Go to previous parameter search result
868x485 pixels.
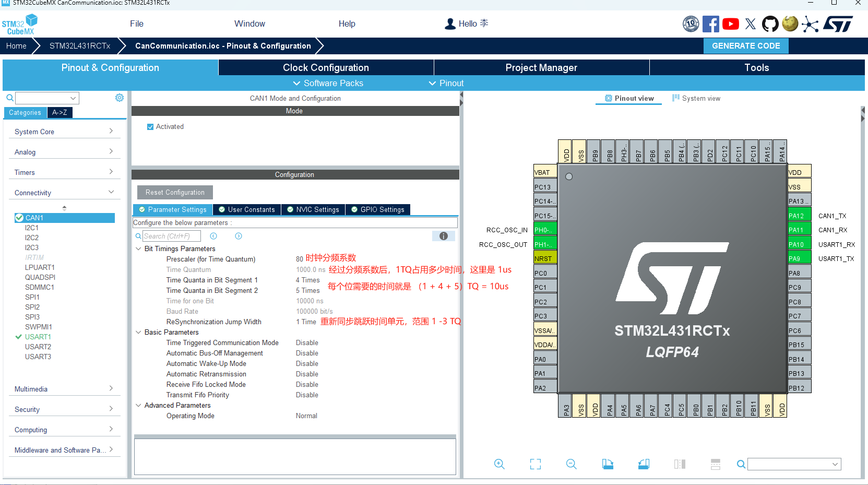[x=213, y=236]
